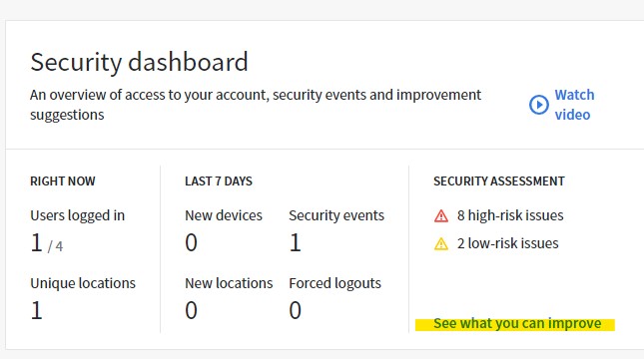This screenshot has width=644, height=359.
Task: Click the Users logged in label
Action: click(x=77, y=215)
